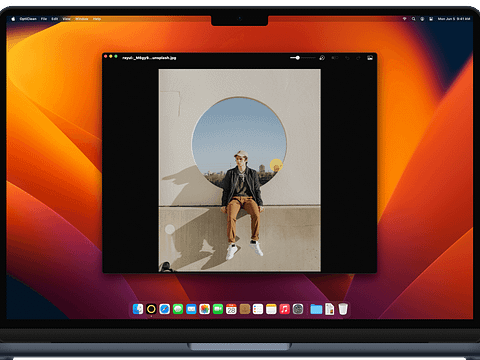This screenshot has height=360, width=480.
Task: Maximize the OptiClean window
Action: point(116,57)
